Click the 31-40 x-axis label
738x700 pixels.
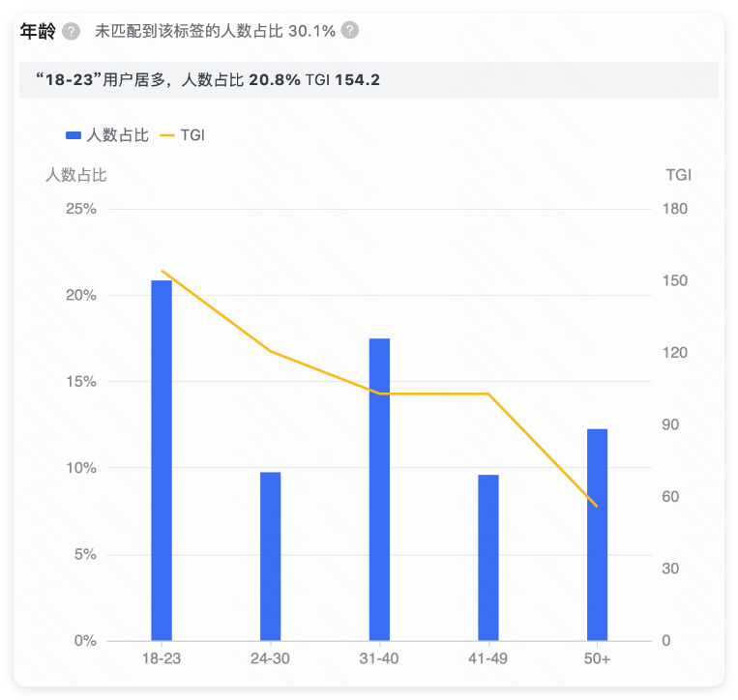(x=379, y=658)
